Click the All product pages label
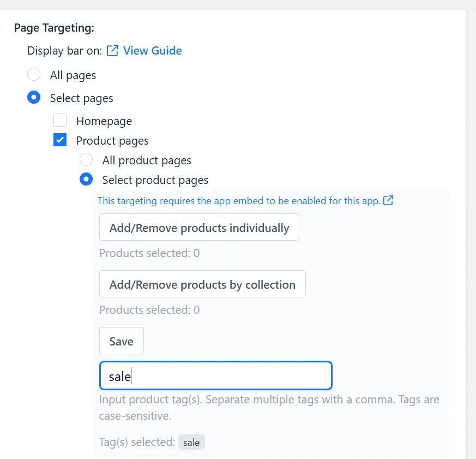The height and width of the screenshot is (459, 476). pos(147,160)
